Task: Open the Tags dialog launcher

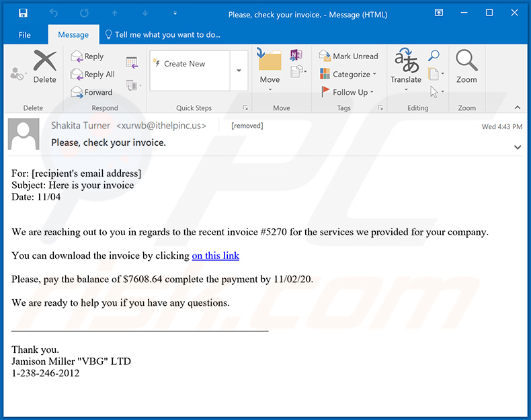Action: pos(380,108)
